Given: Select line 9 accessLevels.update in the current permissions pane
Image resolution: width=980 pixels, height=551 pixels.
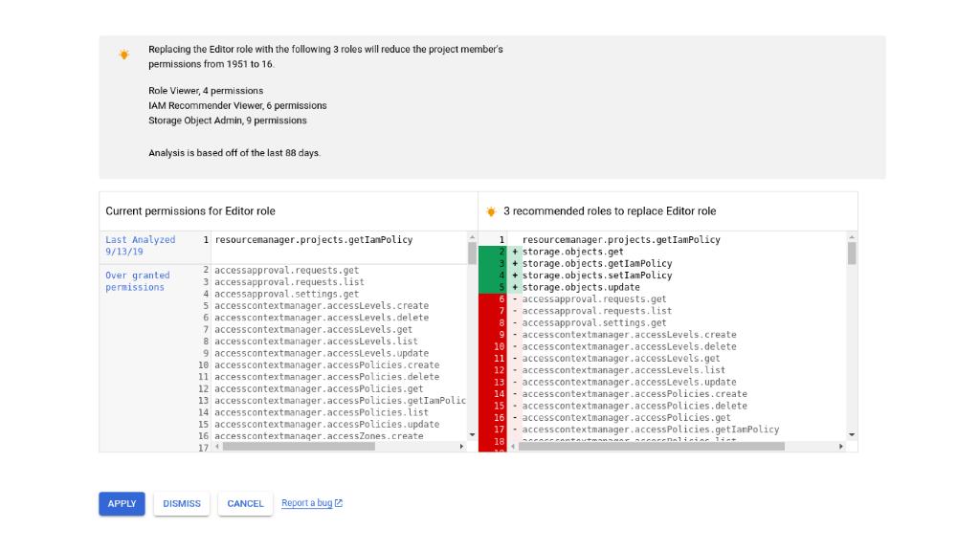Looking at the screenshot, I should (322, 354).
